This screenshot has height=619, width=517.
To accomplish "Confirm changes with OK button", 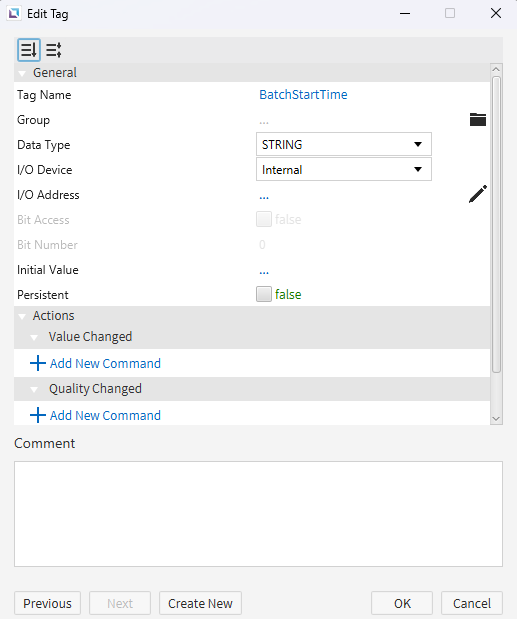I will [402, 603].
